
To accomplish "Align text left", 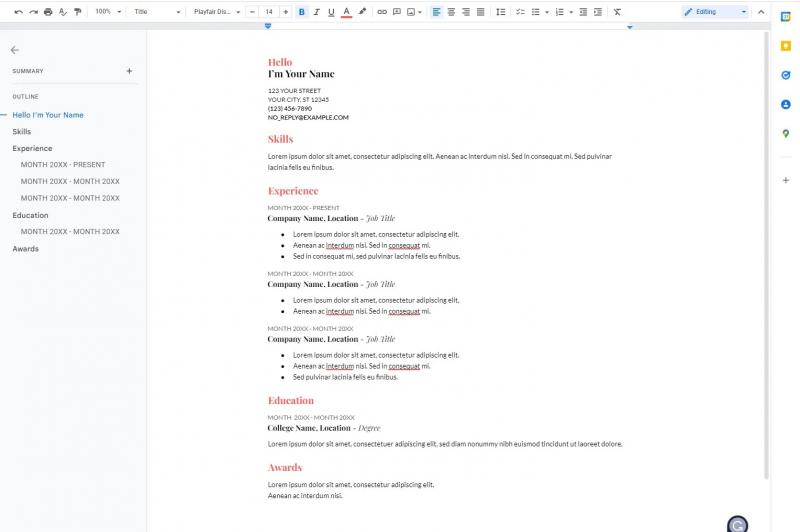I will 436,12.
